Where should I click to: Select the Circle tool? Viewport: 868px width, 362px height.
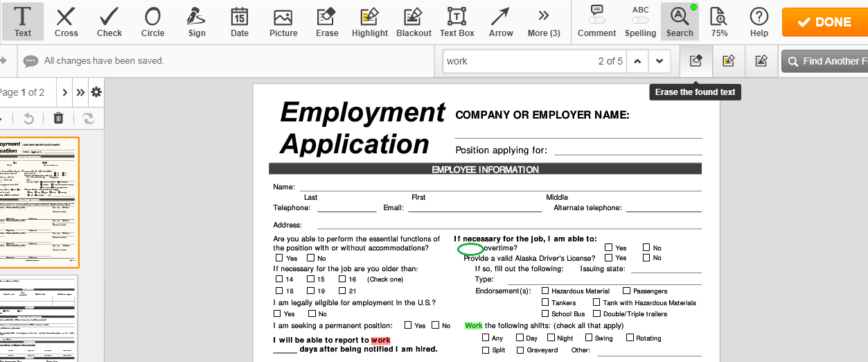(x=153, y=21)
